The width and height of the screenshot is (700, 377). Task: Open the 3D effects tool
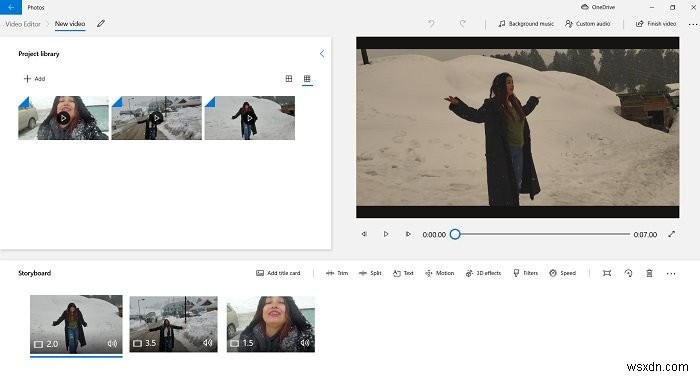point(483,273)
